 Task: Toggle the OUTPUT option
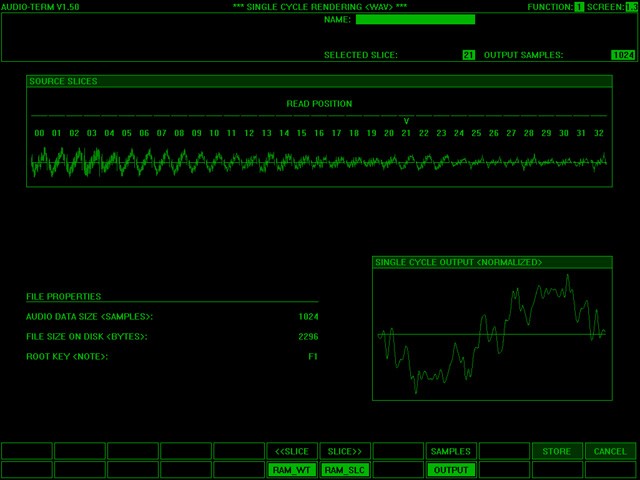(x=451, y=470)
